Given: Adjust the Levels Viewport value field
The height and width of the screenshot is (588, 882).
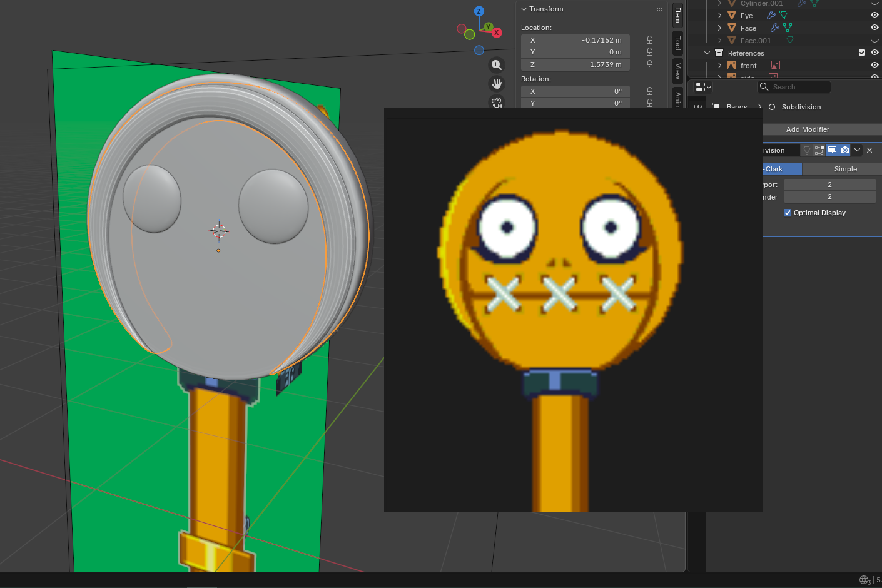Looking at the screenshot, I should pyautogui.click(x=830, y=185).
